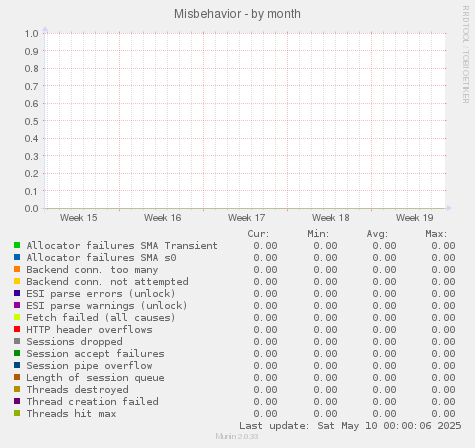This screenshot has height=448, width=475.
Task: Click the Threads destroyed legend entry
Action: [77, 390]
